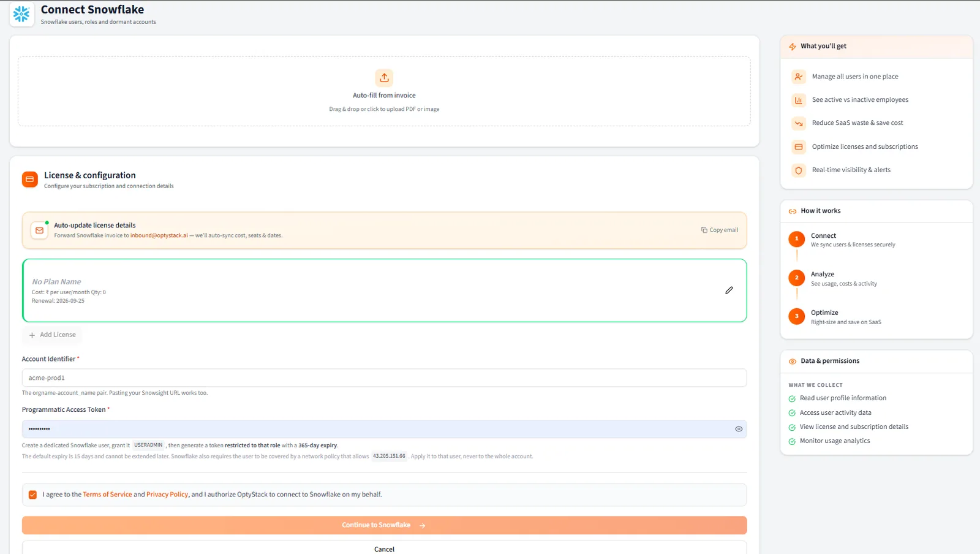Click the Manage all users icon
The height and width of the screenshot is (554, 980).
coord(798,77)
